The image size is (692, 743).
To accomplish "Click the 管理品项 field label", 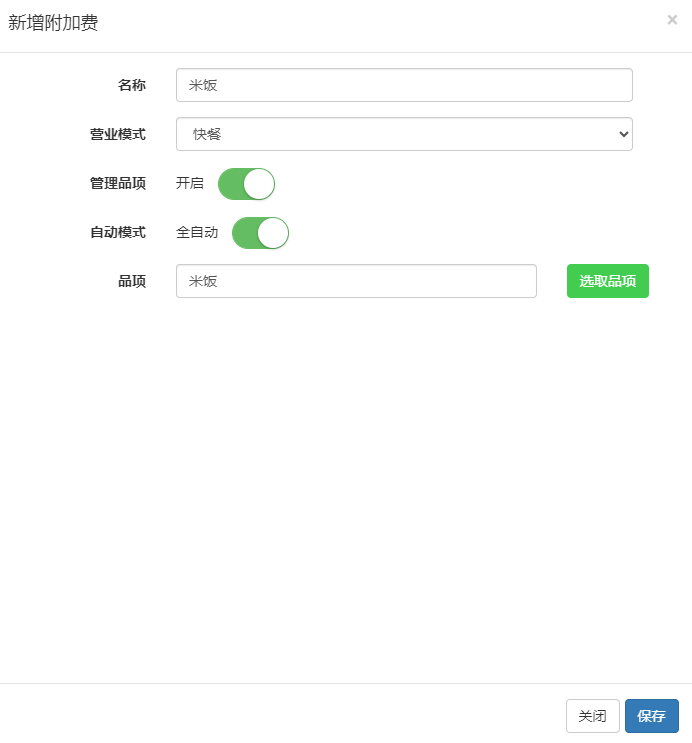I will tap(118, 183).
